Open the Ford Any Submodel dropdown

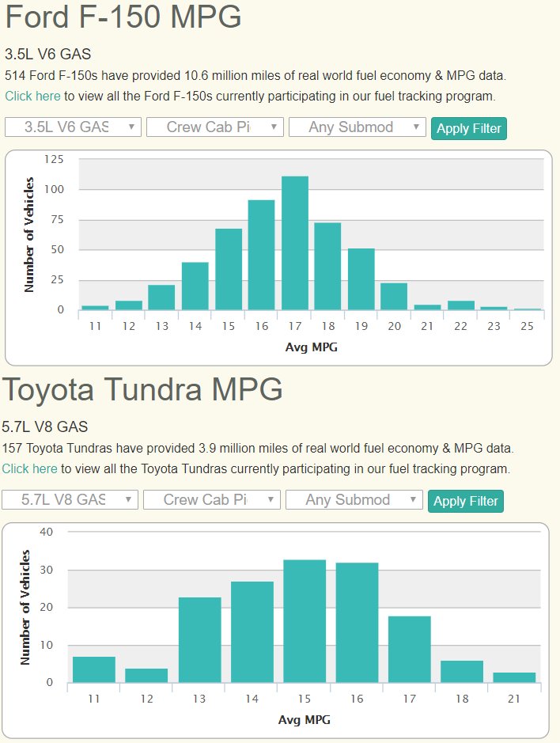click(x=358, y=127)
